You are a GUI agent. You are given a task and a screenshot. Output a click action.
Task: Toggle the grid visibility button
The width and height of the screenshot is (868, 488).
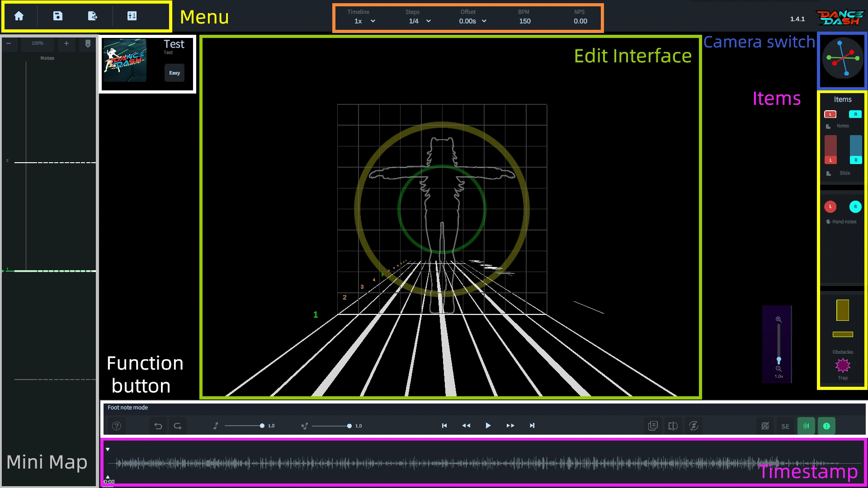tap(765, 426)
